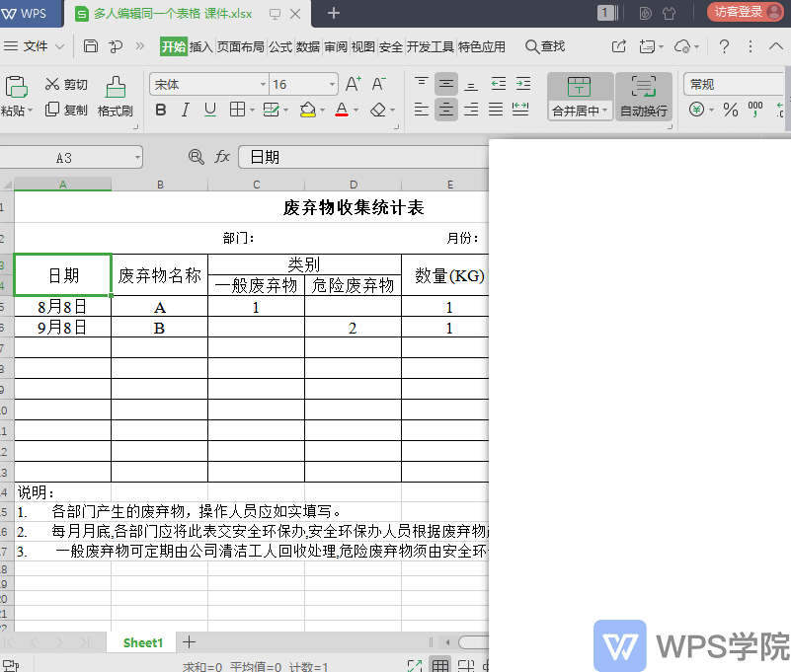Toggle middle vertical alignment
Image resolution: width=791 pixels, height=672 pixels.
[446, 84]
